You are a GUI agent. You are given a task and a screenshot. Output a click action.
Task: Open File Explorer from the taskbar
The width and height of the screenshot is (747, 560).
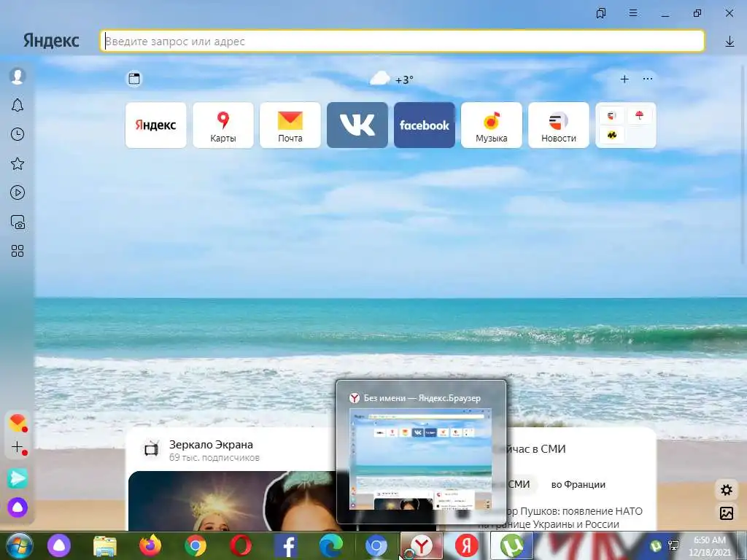pyautogui.click(x=104, y=546)
